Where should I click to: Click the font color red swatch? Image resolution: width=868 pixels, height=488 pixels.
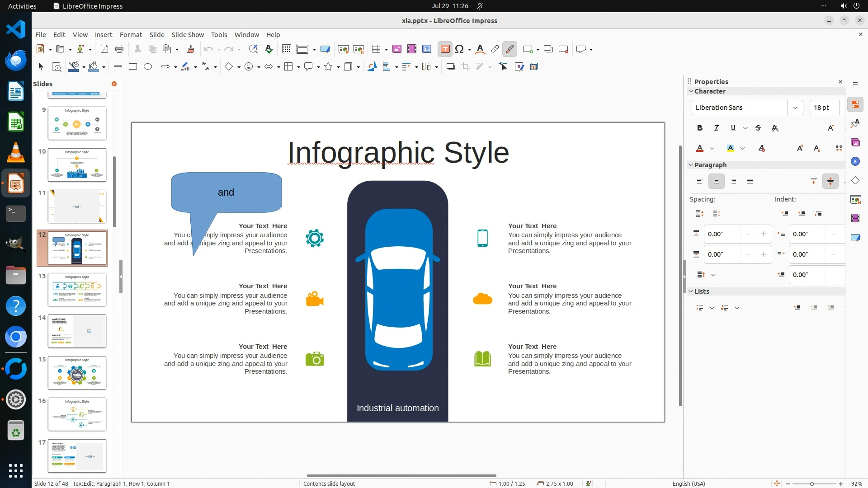[x=700, y=149]
